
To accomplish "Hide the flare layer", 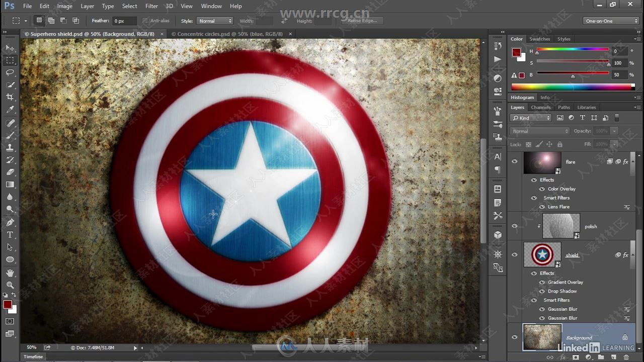I will coord(514,161).
